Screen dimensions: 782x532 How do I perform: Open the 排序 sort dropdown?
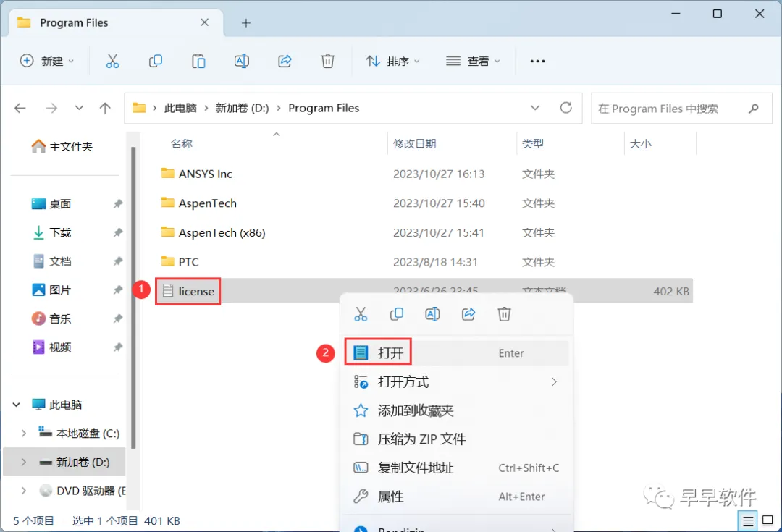pos(393,61)
